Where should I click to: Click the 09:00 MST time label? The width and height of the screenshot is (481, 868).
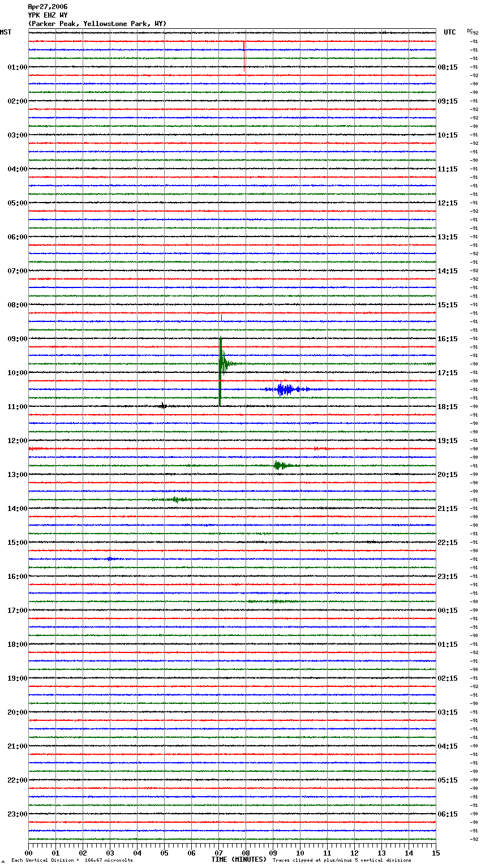[18, 339]
